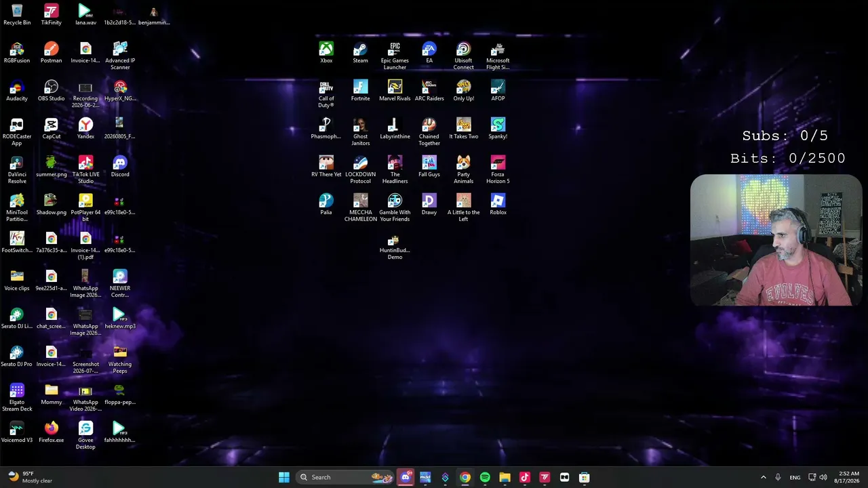The height and width of the screenshot is (488, 868).
Task: Open the weather widget showing 95°F
Action: 30,477
